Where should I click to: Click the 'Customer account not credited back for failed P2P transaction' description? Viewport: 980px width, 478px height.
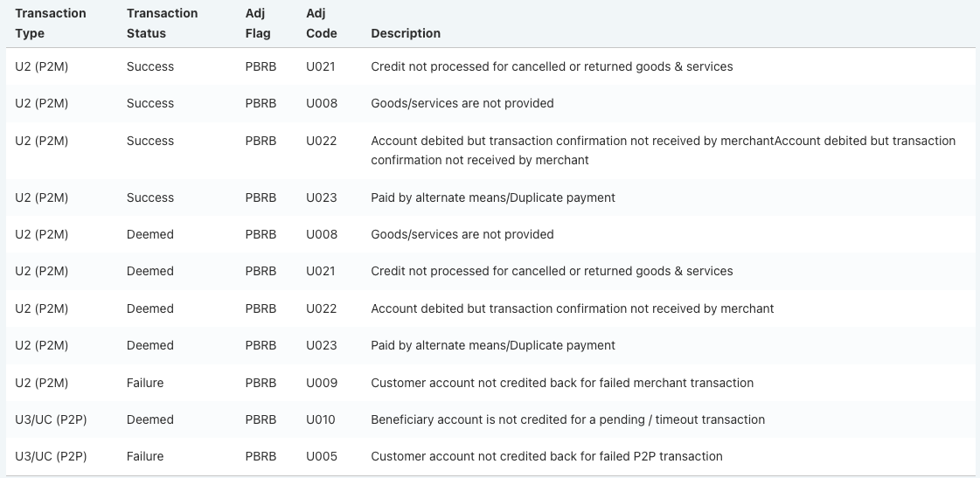(x=546, y=456)
